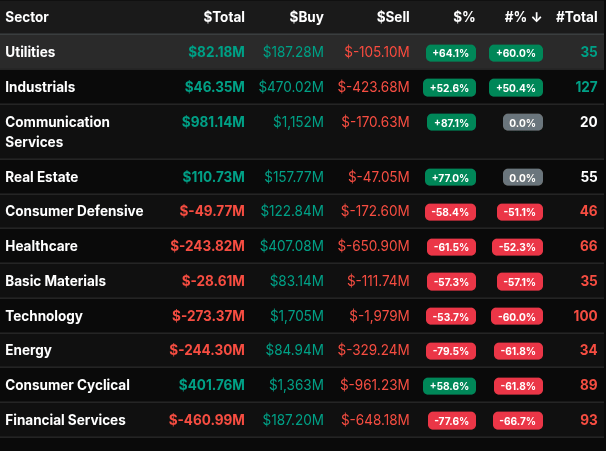Viewport: 606px width, 451px height.
Task: Sort by the $Total column header
Action: (x=222, y=17)
